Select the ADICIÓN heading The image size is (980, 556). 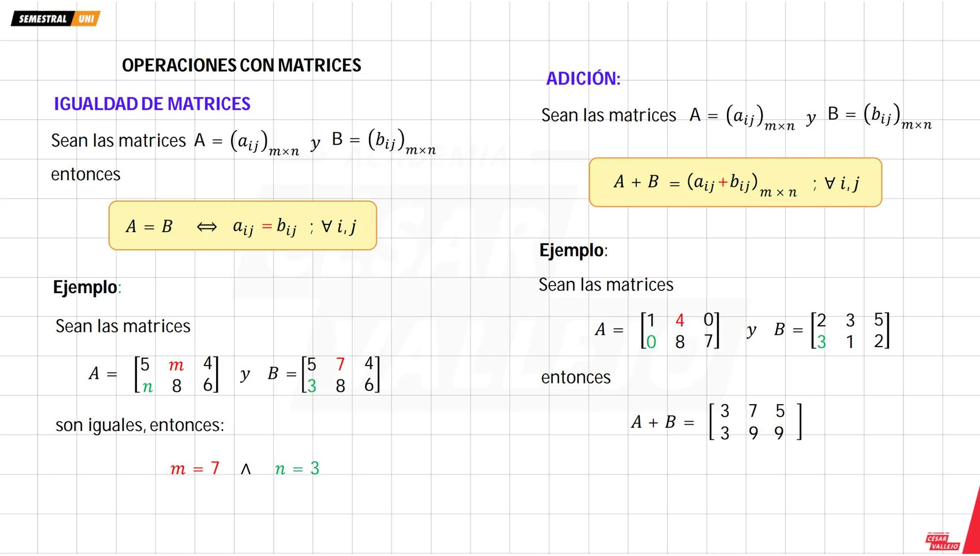[583, 79]
